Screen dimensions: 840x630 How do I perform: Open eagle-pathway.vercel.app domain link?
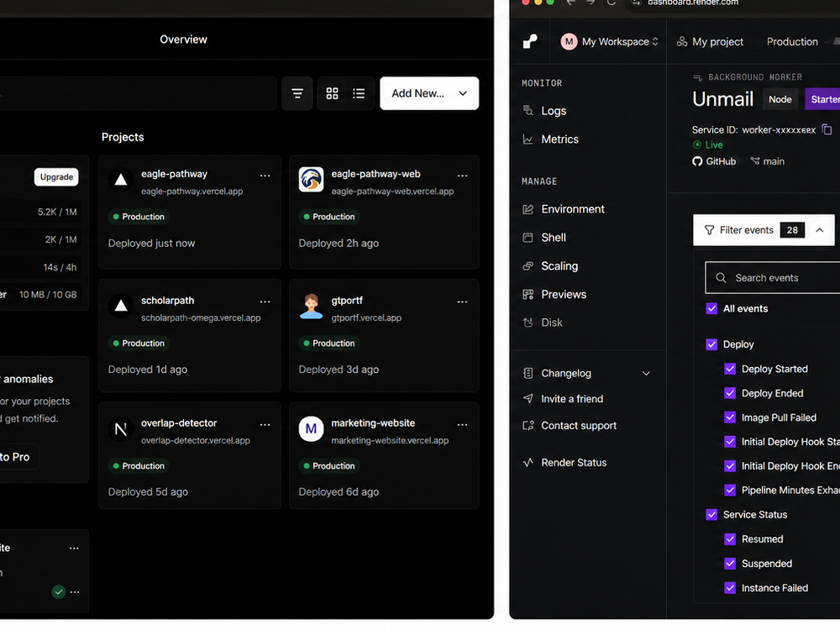(192, 192)
